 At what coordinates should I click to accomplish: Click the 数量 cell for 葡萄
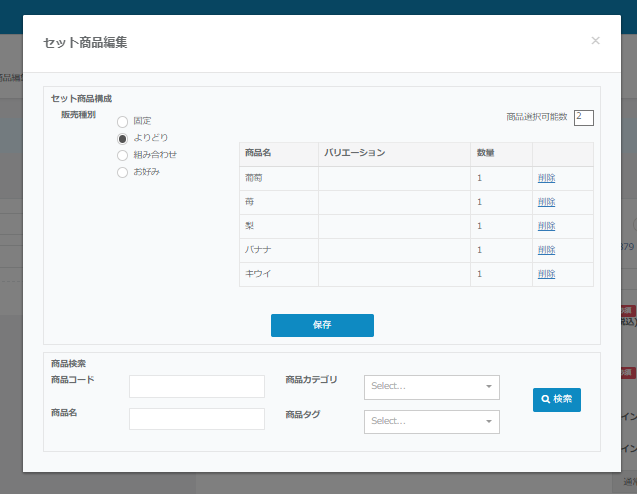tap(501, 178)
